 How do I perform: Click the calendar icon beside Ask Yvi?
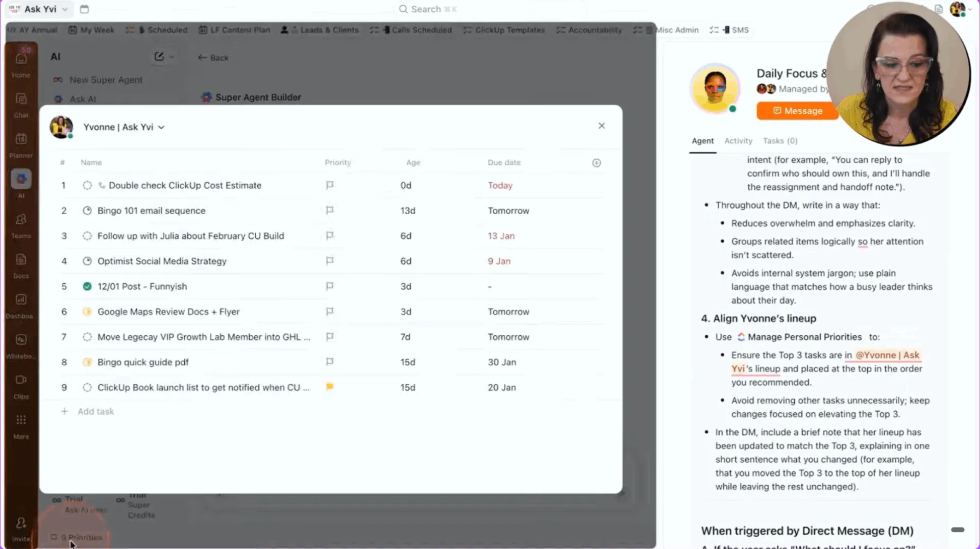point(85,9)
